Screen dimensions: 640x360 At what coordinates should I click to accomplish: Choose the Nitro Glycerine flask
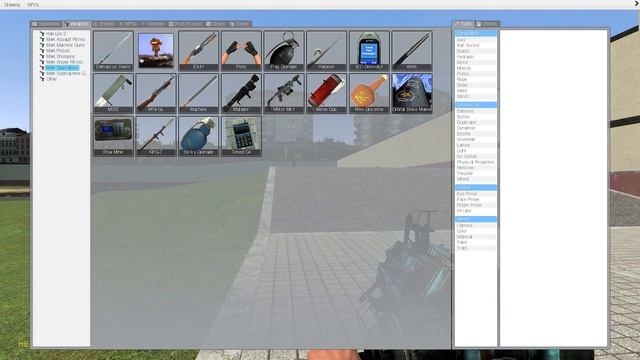point(369,93)
